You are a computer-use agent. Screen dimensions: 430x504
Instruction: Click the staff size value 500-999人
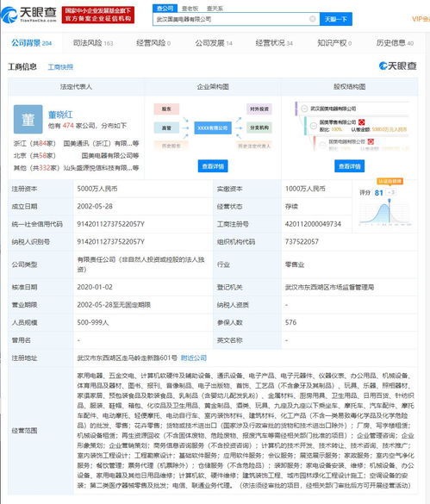tap(92, 322)
